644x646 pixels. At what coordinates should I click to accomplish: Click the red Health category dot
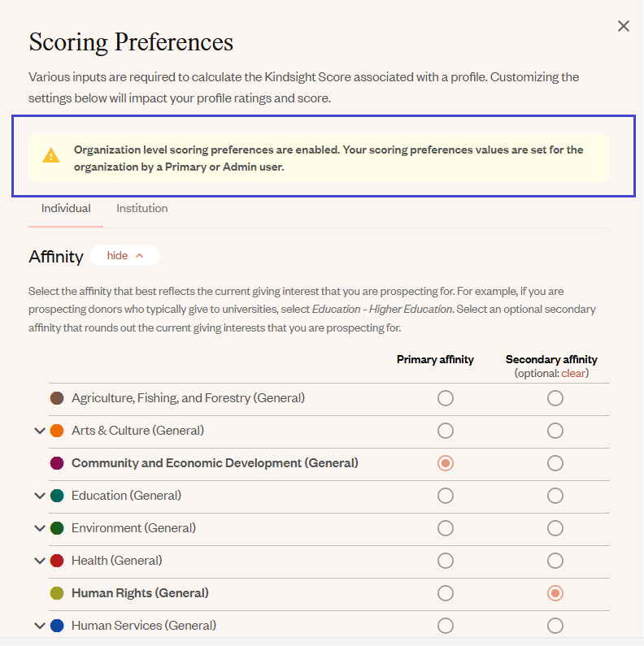[57, 561]
